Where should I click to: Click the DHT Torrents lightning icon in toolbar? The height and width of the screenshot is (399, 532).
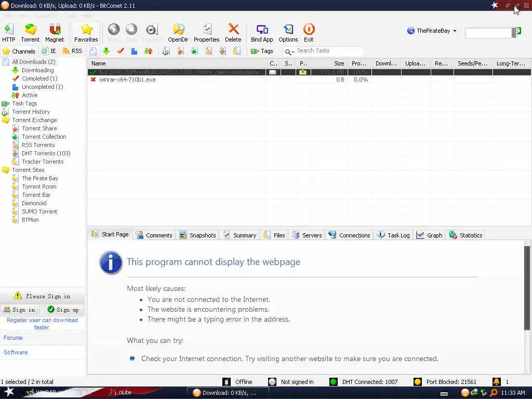[x=222, y=51]
